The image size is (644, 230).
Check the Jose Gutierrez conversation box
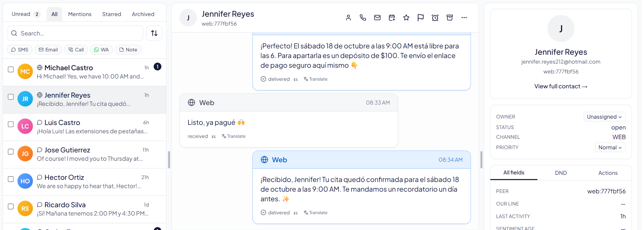tap(11, 152)
